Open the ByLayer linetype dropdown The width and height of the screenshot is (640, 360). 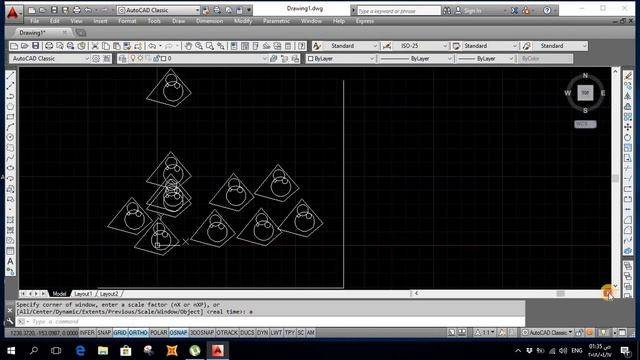[415, 59]
